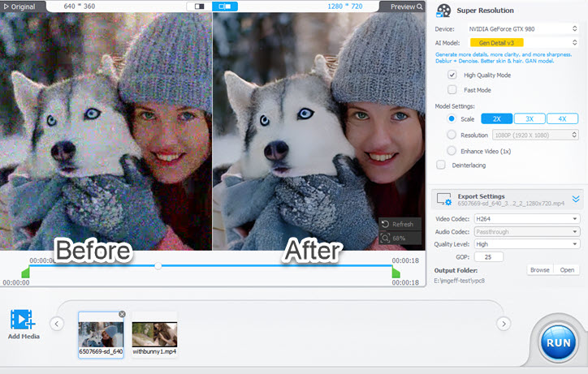The image size is (588, 374).
Task: Open the 1080P resolution dropdown
Action: click(535, 135)
